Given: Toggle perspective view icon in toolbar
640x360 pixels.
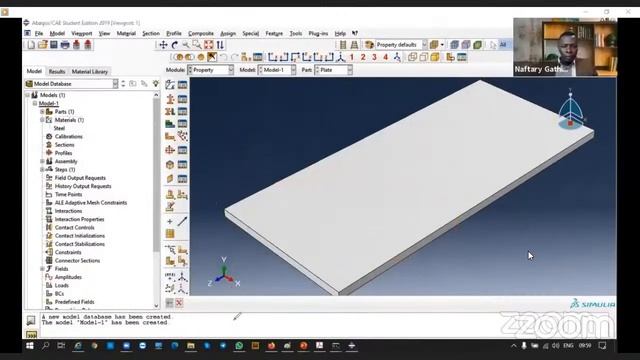Looking at the screenshot, I should click(x=354, y=45).
